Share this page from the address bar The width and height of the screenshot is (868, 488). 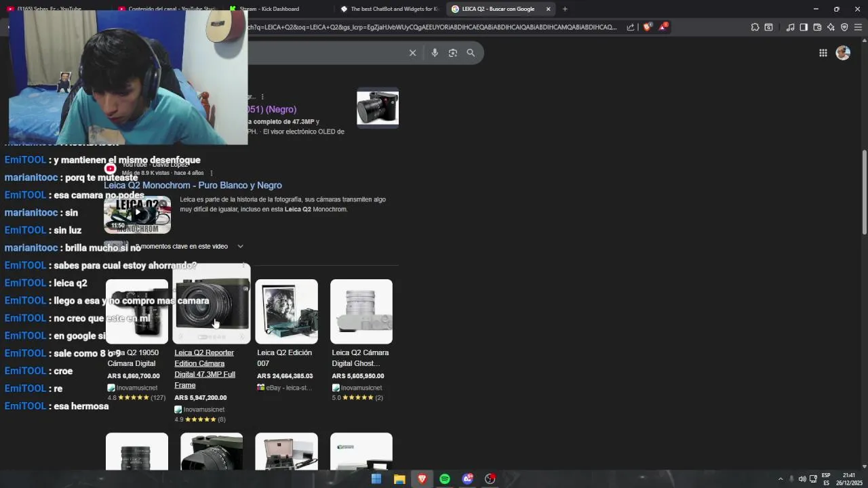pos(631,27)
